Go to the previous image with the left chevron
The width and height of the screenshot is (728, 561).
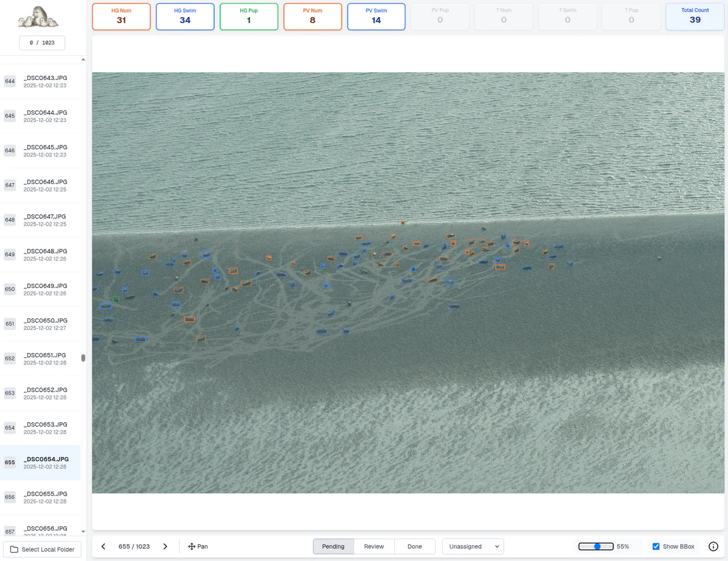(x=103, y=546)
